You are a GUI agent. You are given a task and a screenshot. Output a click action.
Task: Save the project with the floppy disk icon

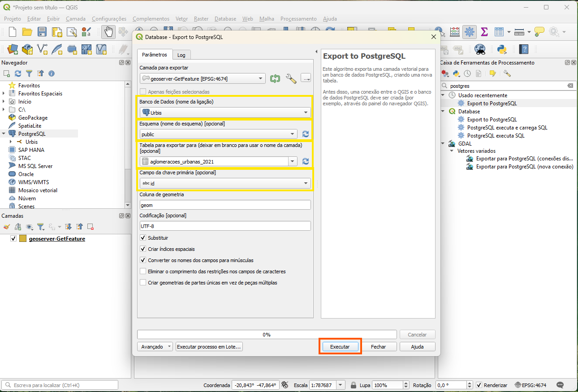coord(42,32)
